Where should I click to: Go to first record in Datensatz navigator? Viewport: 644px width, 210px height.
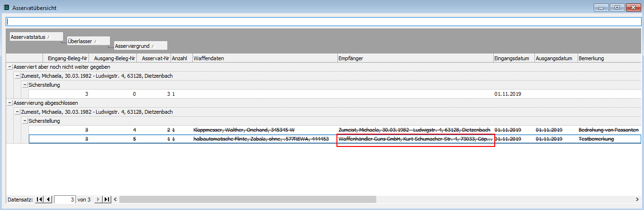tap(40, 200)
